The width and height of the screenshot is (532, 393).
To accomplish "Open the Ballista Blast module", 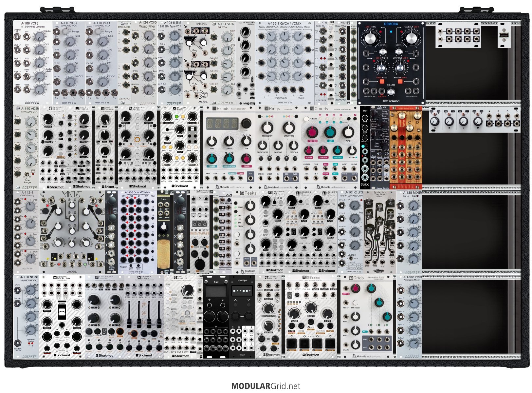I will point(180,147).
